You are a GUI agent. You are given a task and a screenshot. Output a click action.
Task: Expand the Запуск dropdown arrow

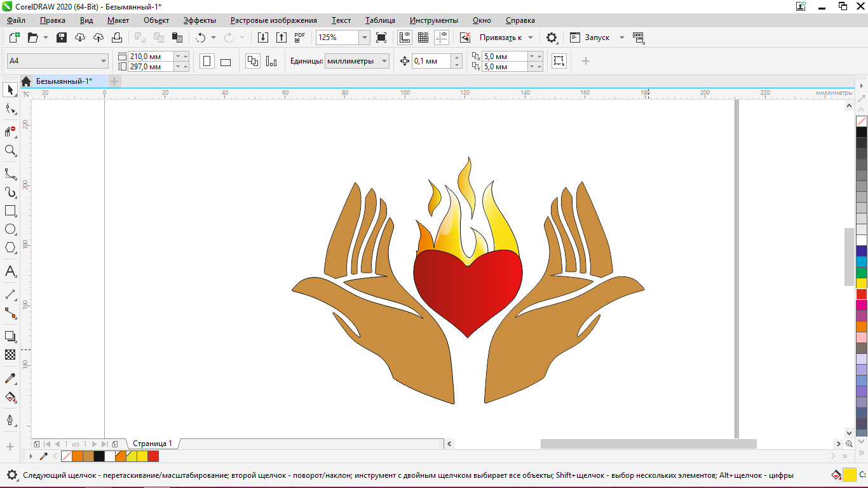[x=621, y=37]
